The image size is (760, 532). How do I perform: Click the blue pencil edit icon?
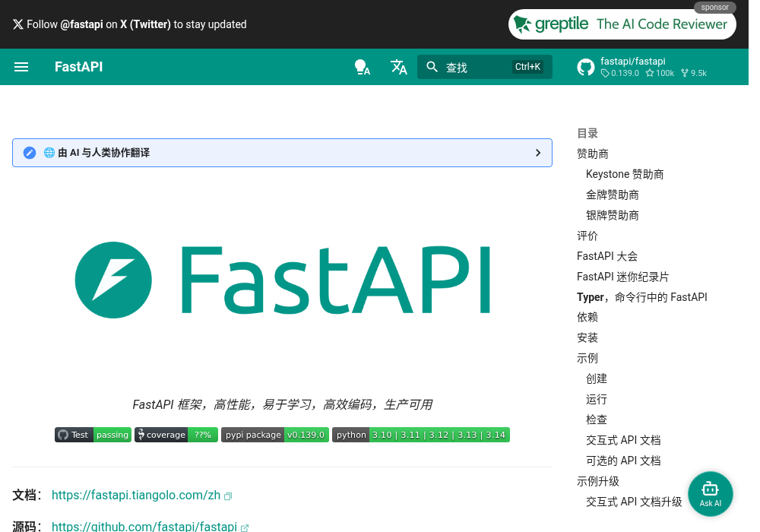tap(30, 153)
